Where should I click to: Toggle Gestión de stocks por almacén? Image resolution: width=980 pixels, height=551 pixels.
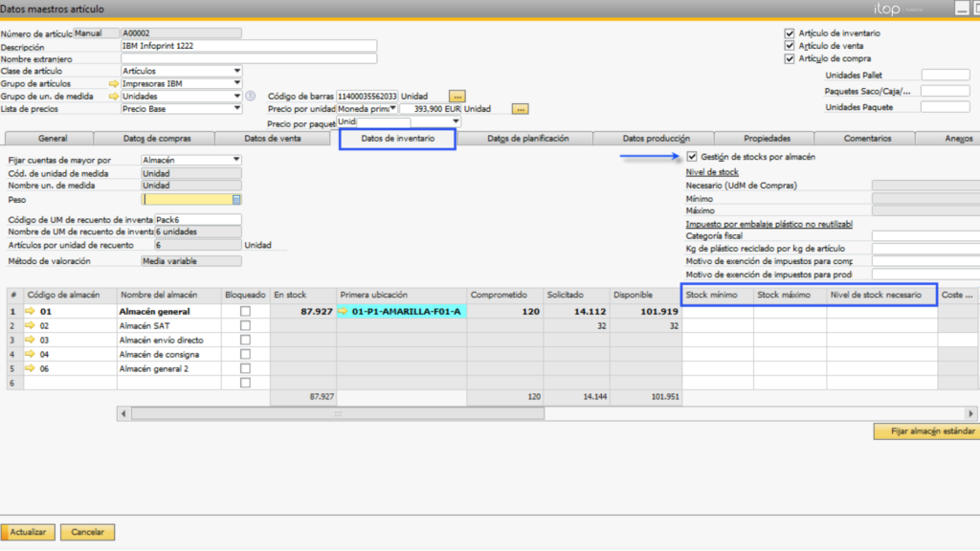pos(692,157)
